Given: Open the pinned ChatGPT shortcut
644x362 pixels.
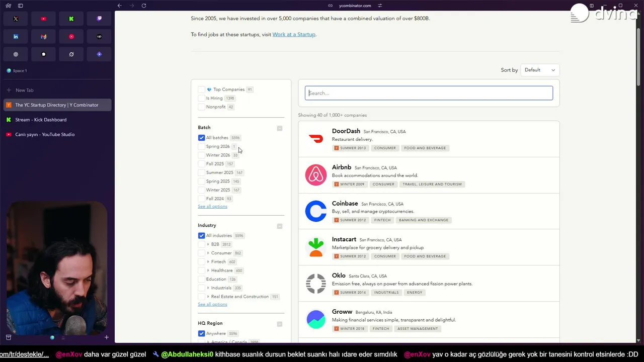Looking at the screenshot, I should point(16,54).
